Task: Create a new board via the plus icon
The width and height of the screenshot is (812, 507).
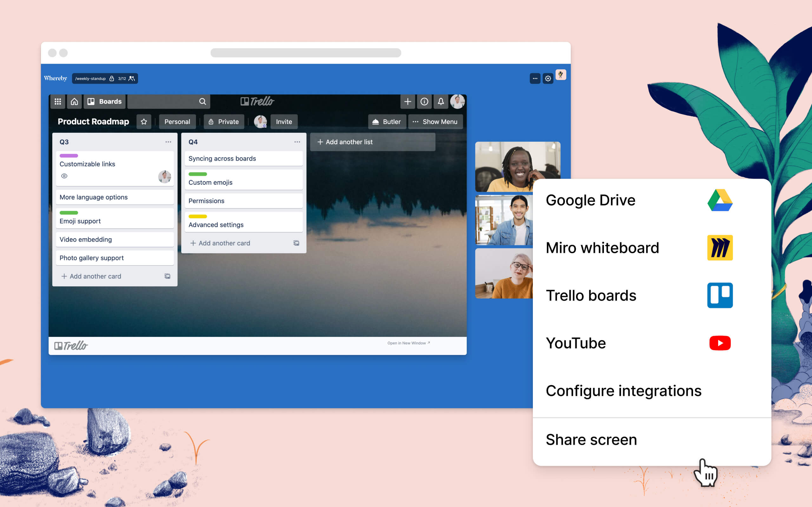Action: pos(407,101)
